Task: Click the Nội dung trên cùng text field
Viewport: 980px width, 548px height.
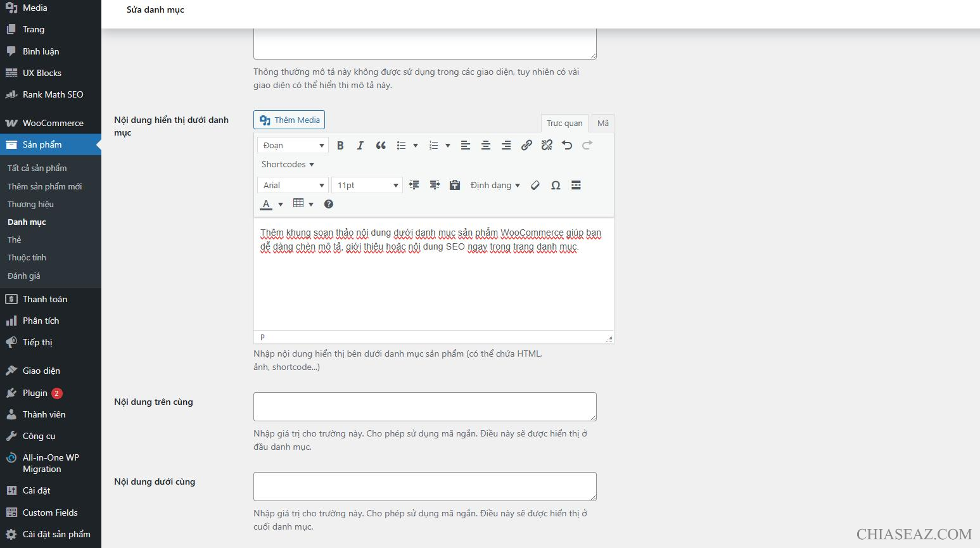Action: (x=424, y=407)
